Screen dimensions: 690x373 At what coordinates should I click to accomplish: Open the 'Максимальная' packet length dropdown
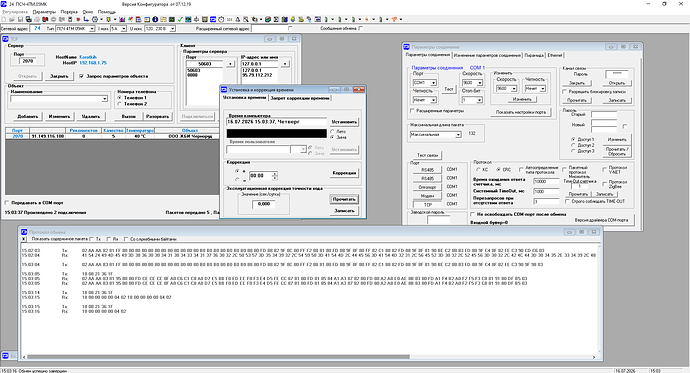[458, 135]
